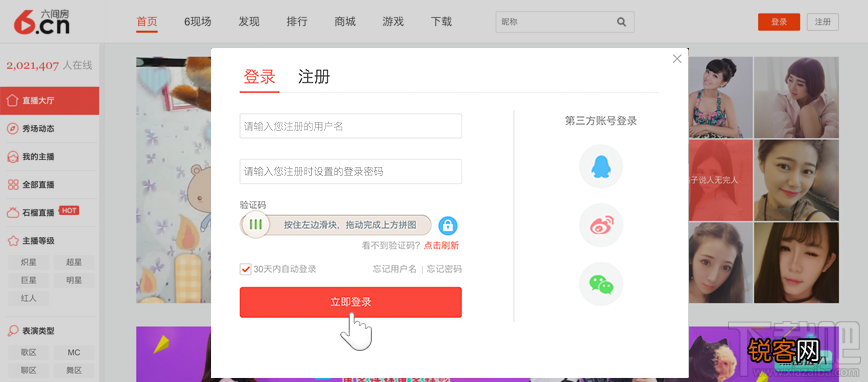Go to 首页 in top navigation
The image size is (868, 382).
click(x=147, y=22)
